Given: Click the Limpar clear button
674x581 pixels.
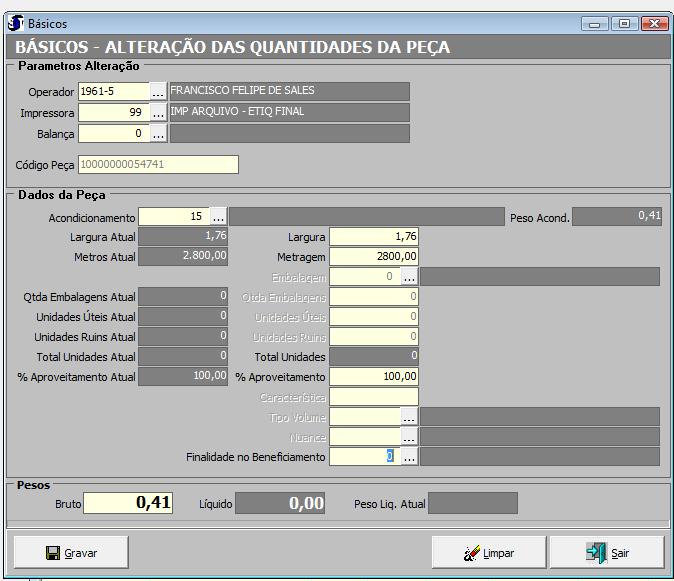Looking at the screenshot, I should 489,552.
